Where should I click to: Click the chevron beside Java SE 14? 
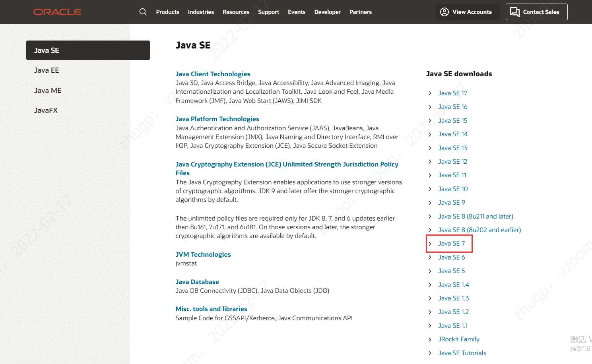[430, 134]
